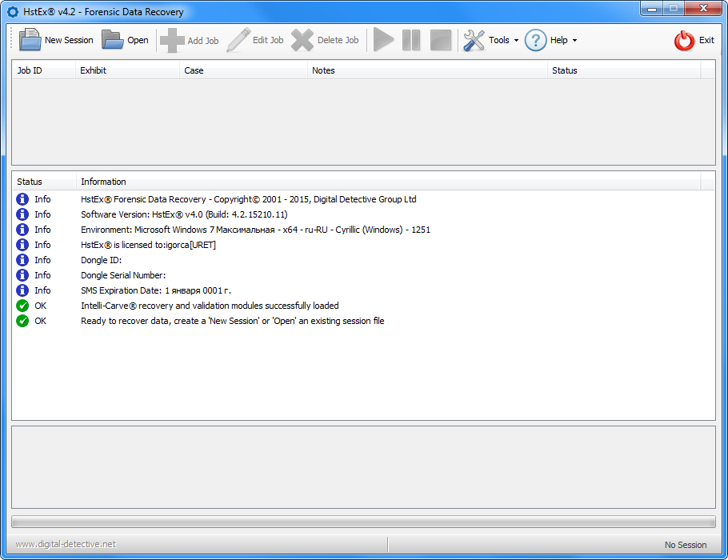Click info icon beside Software Version row

tap(22, 214)
